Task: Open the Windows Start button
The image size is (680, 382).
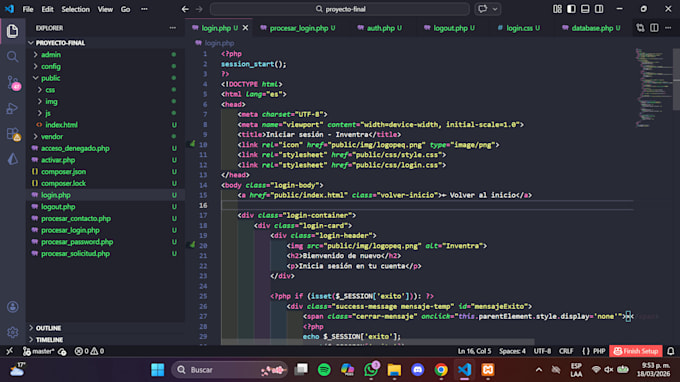Action: coord(157,370)
